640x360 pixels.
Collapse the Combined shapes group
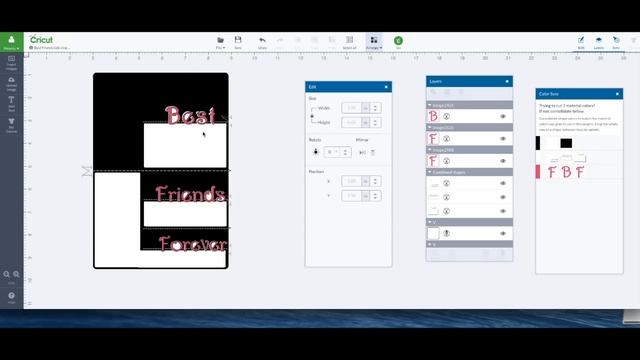click(x=429, y=172)
